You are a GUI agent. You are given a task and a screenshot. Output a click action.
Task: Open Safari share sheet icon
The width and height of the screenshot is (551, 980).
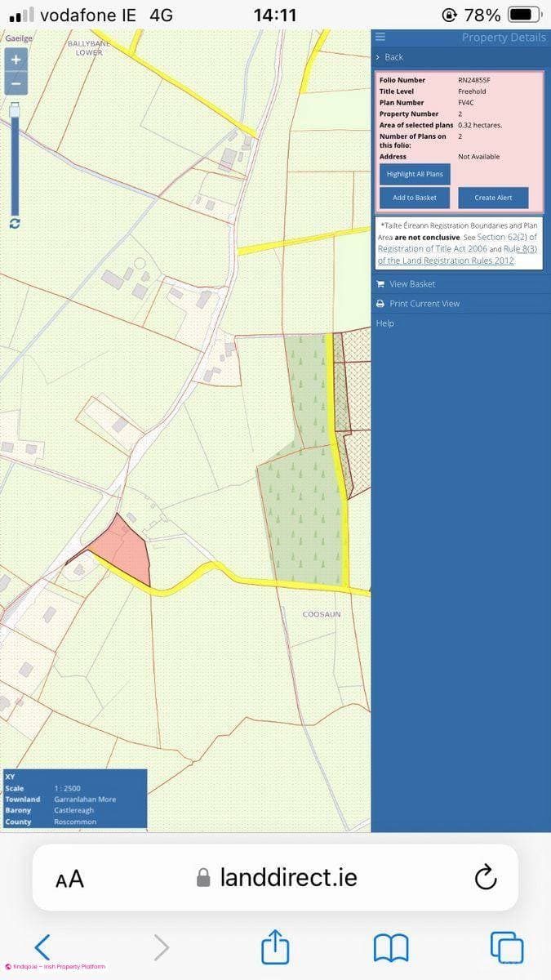(276, 947)
